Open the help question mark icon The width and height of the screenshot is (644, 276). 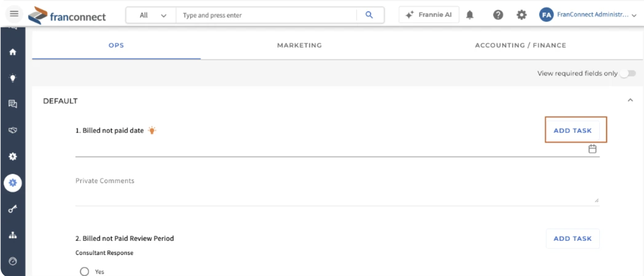coord(498,15)
